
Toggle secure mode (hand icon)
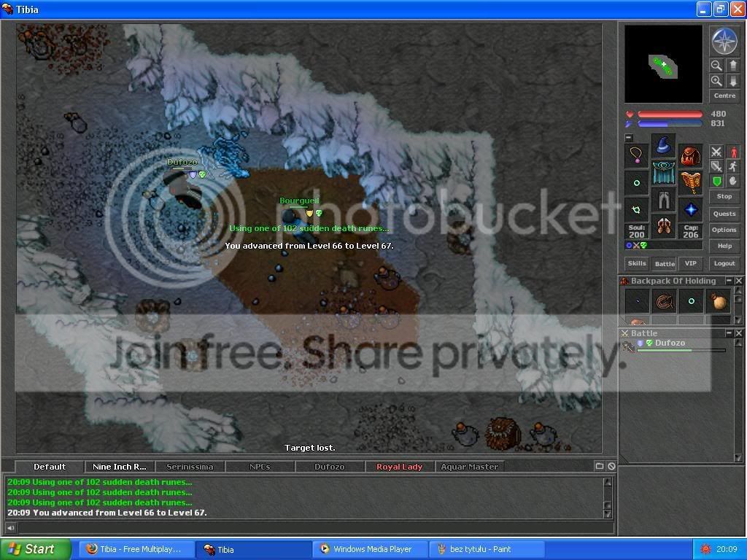[733, 182]
